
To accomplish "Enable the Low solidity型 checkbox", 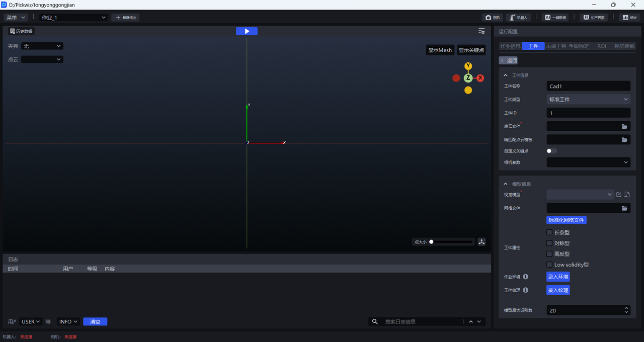I will point(549,265).
